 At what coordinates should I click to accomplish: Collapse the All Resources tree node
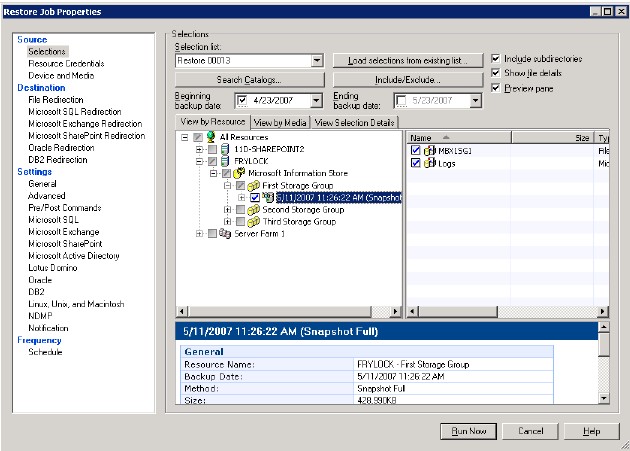184,137
